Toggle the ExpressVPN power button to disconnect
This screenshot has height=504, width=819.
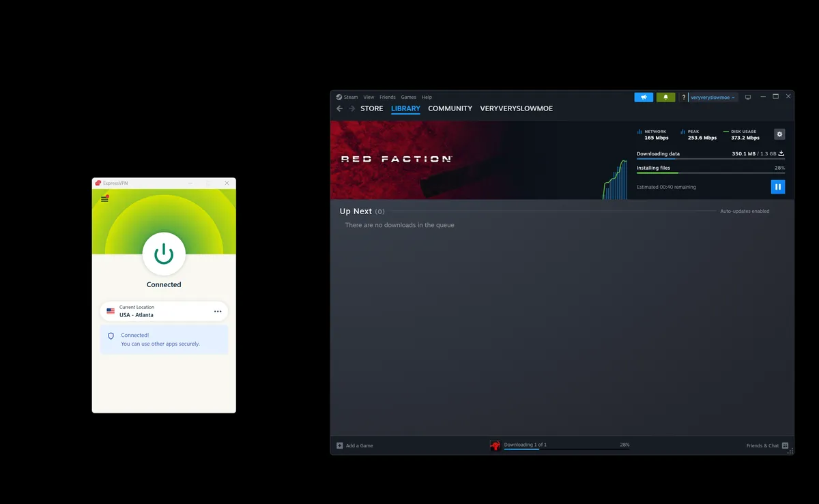click(164, 254)
